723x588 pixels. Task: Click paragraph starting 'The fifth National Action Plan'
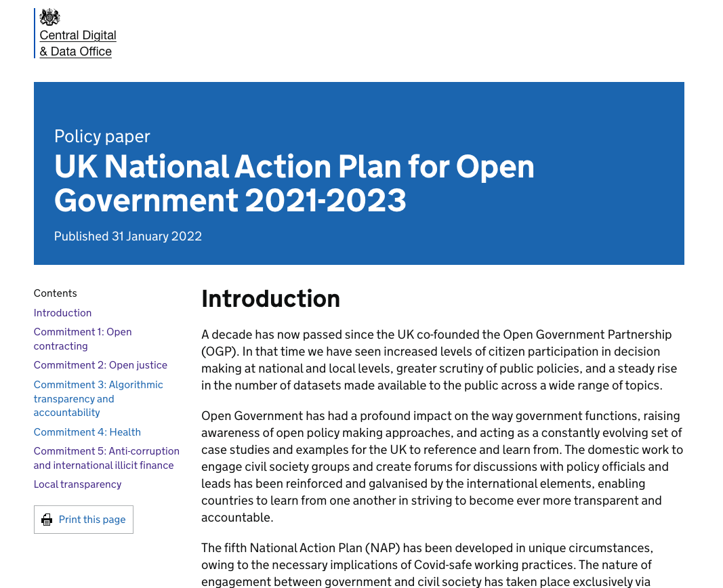pos(427,565)
